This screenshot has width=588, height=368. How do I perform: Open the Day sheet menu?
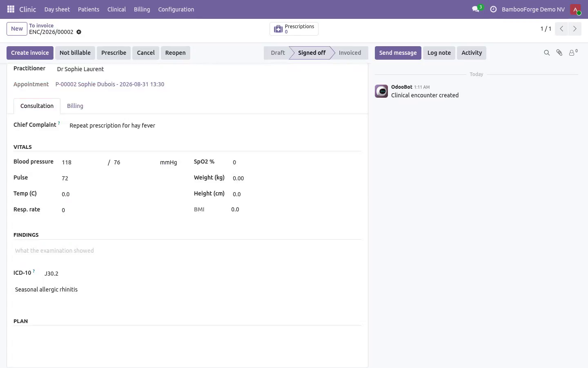pos(57,9)
